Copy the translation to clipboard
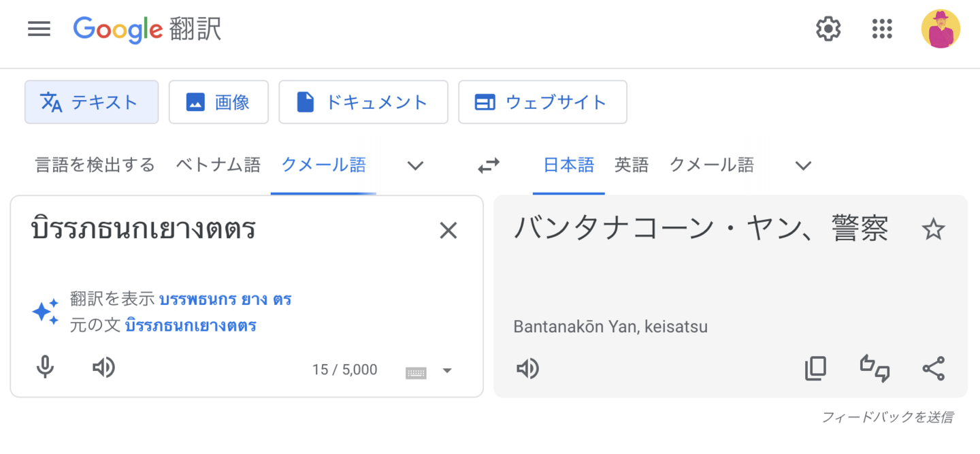 (815, 369)
